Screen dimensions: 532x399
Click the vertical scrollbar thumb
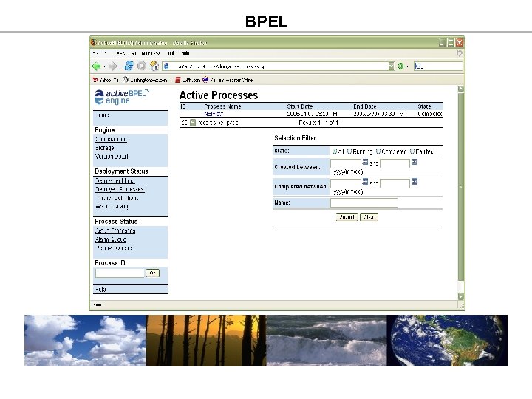pos(461,186)
